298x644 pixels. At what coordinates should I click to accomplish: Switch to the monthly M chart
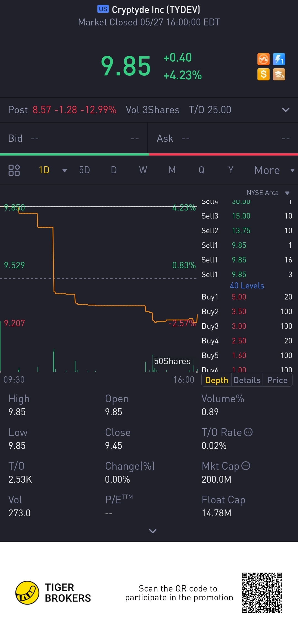(172, 170)
